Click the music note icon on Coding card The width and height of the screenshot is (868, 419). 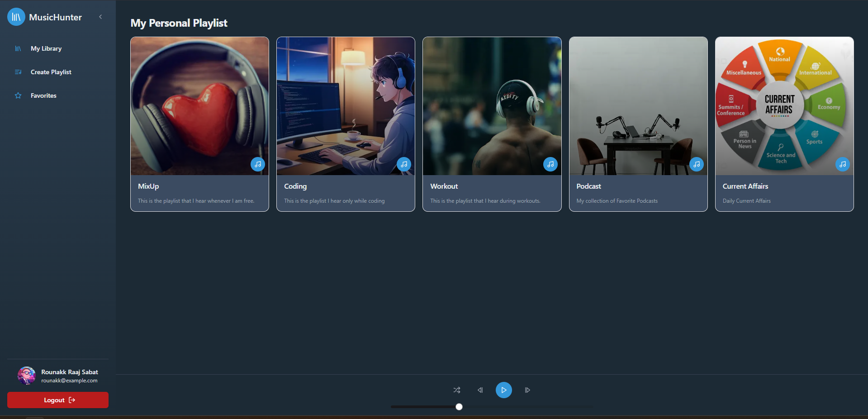[x=404, y=164]
